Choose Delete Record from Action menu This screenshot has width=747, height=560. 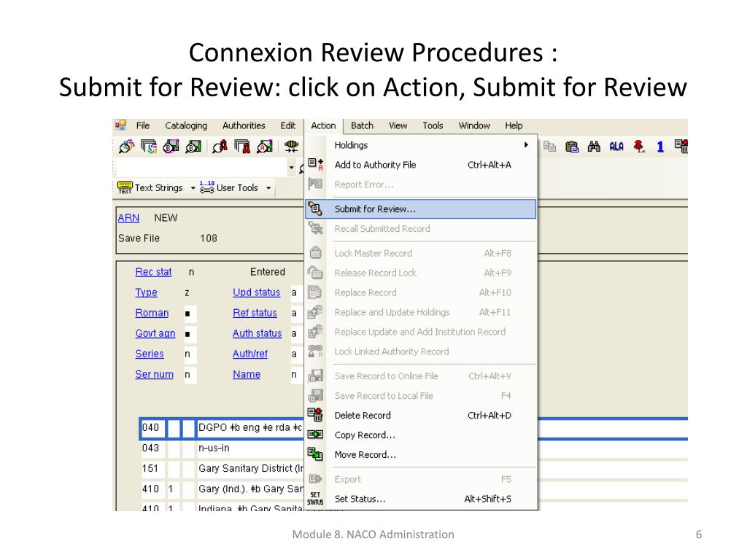coord(420,415)
